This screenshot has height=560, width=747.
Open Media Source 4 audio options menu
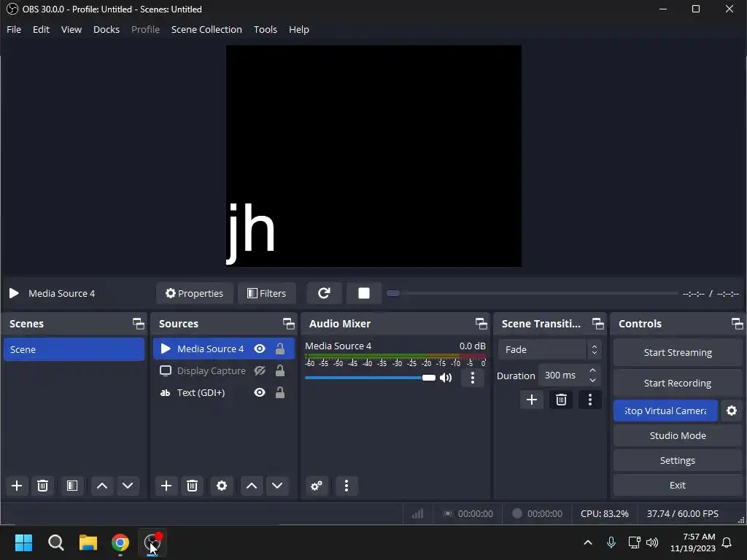pyautogui.click(x=472, y=378)
